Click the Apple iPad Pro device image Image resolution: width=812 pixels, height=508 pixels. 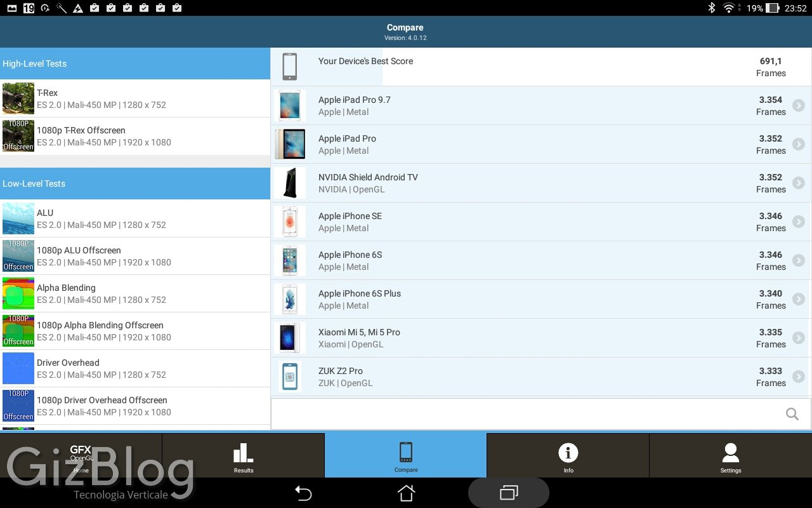point(290,144)
